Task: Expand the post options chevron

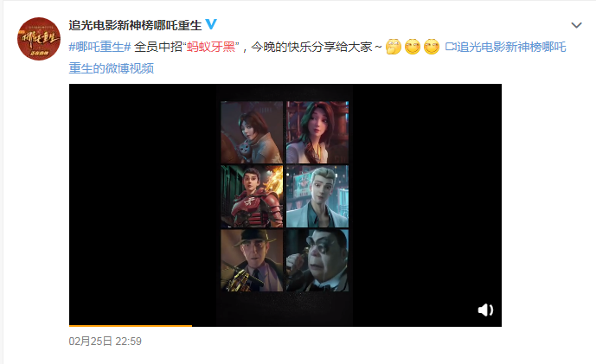Action: [x=576, y=25]
